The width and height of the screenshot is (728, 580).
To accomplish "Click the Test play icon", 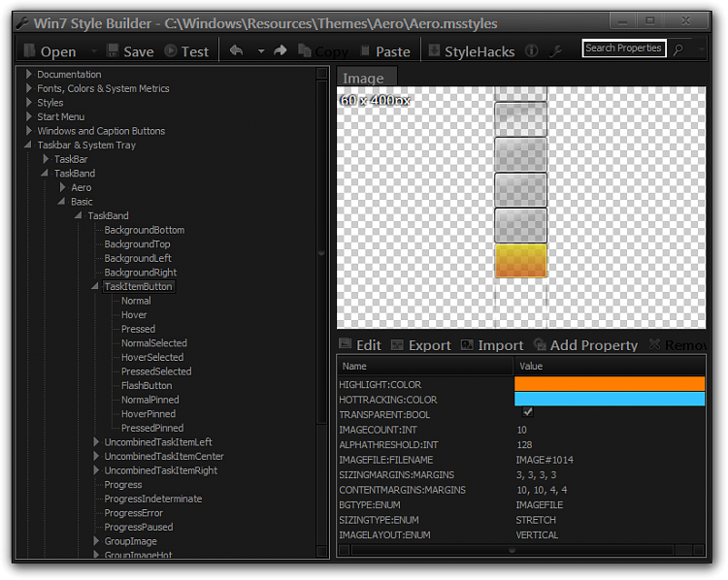I will tap(171, 50).
